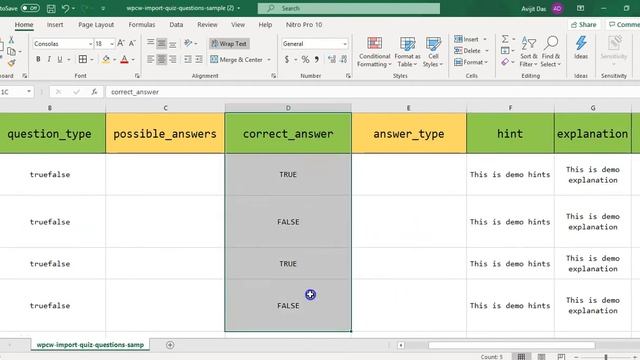Click the Top Align icon
The height and width of the screenshot is (360, 640).
click(151, 43)
